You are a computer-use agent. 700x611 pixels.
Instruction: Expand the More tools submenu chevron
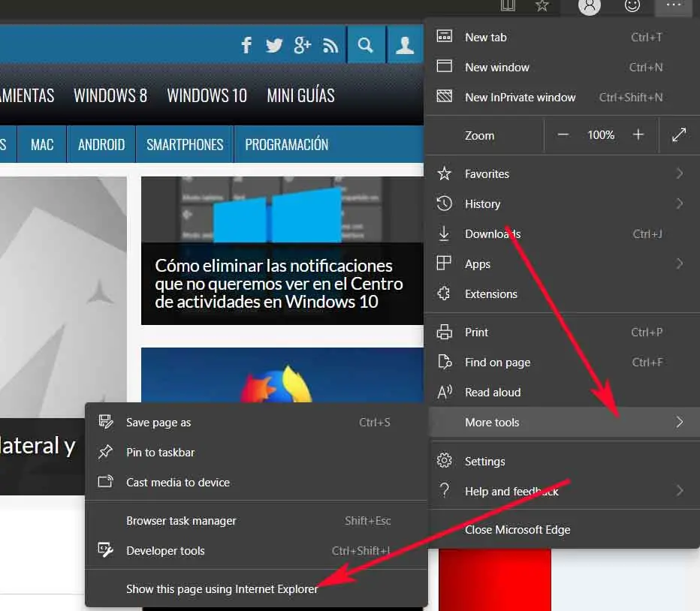679,422
